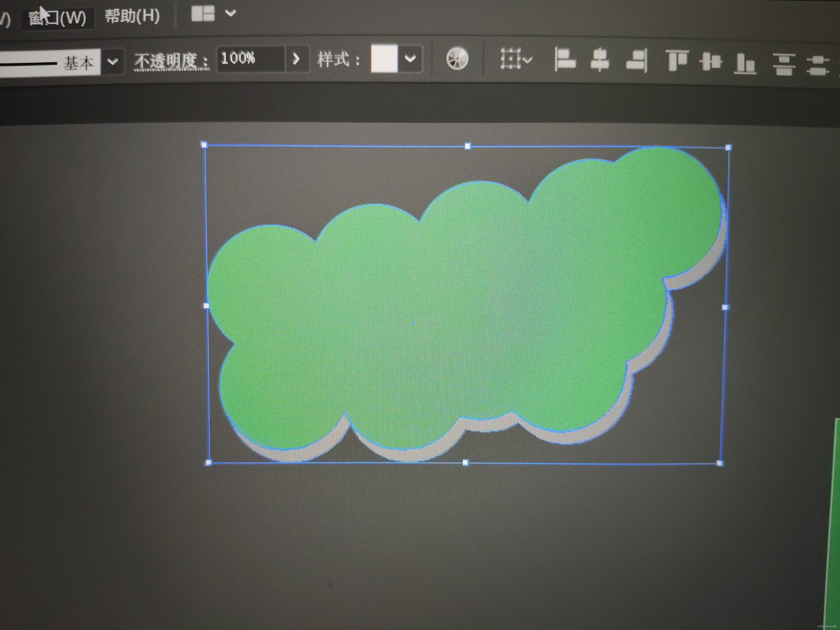Screen dimensions: 840x630
Task: Click the right-middle bounding box handle
Action: (x=725, y=307)
